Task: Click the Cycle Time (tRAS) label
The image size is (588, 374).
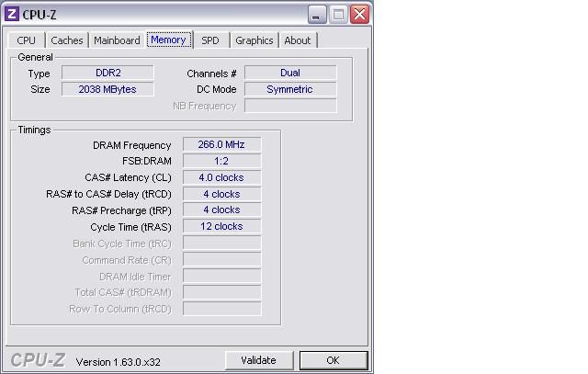Action: click(x=130, y=227)
